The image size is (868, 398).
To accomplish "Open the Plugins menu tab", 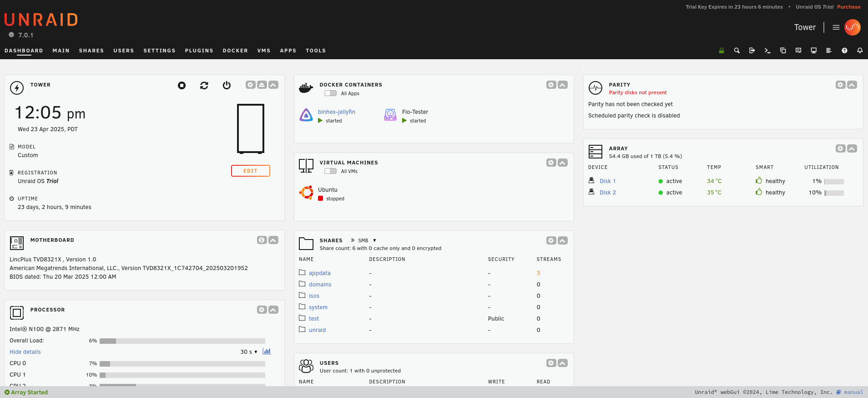I will (199, 51).
